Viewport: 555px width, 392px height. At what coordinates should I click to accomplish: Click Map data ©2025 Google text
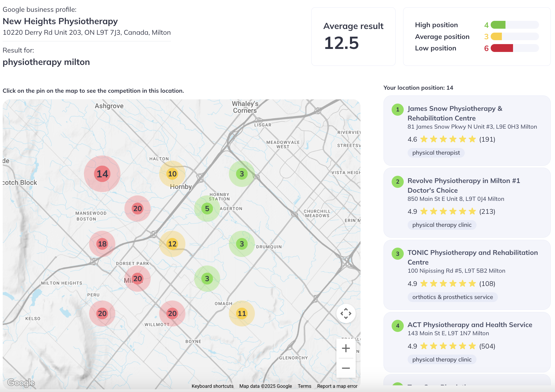point(266,386)
